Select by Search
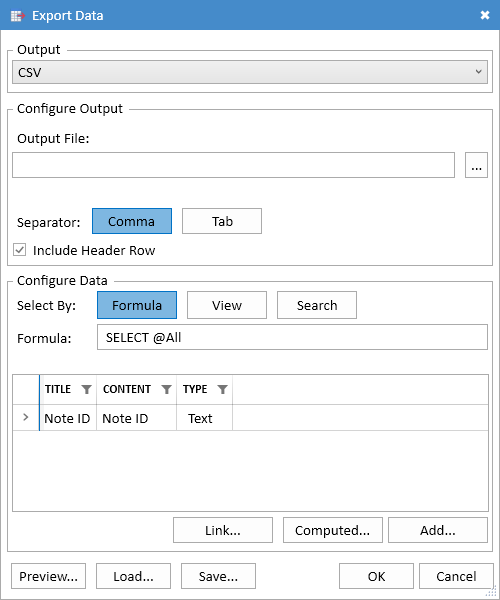 point(317,305)
